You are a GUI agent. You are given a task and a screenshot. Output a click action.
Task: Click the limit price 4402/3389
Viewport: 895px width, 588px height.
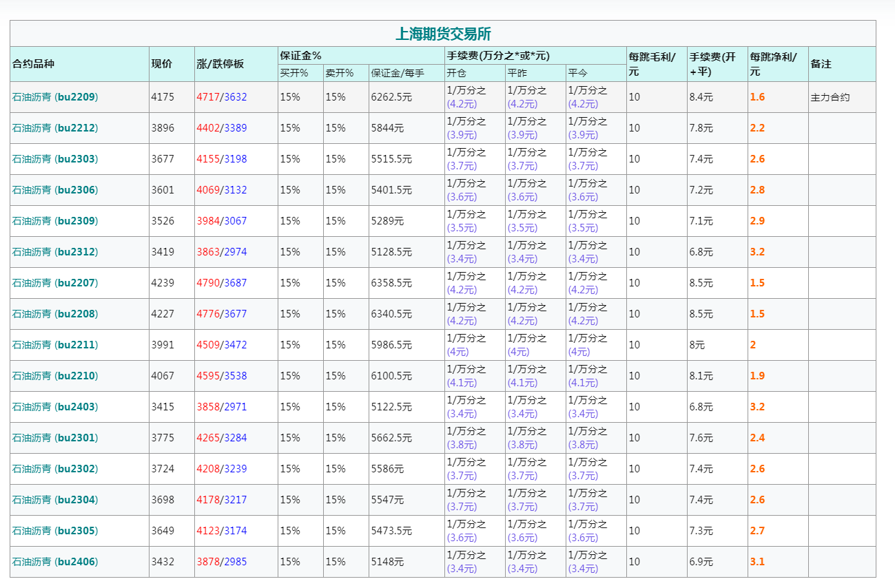click(x=222, y=128)
